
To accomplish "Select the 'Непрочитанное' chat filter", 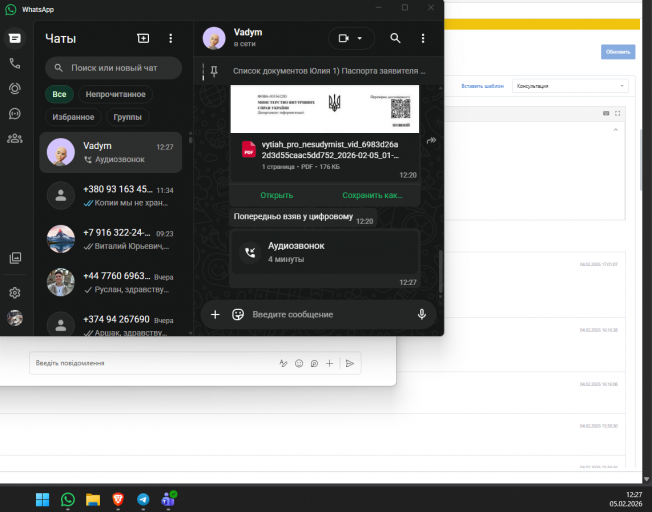I will [x=115, y=94].
